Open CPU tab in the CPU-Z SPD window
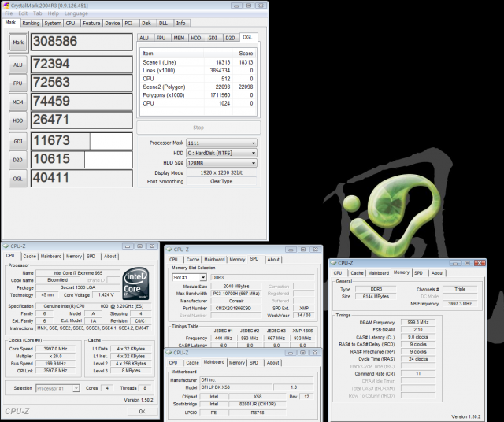Screen dimensions: 504x422 [173, 259]
